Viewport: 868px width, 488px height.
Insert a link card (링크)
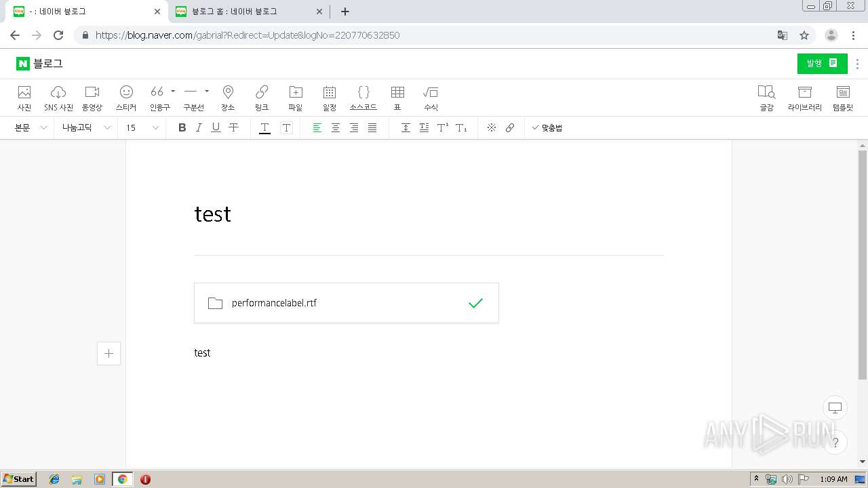click(x=262, y=98)
